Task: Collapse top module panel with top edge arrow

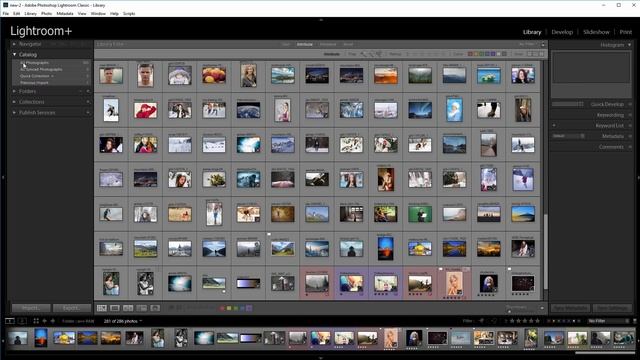Action: [x=321, y=19]
